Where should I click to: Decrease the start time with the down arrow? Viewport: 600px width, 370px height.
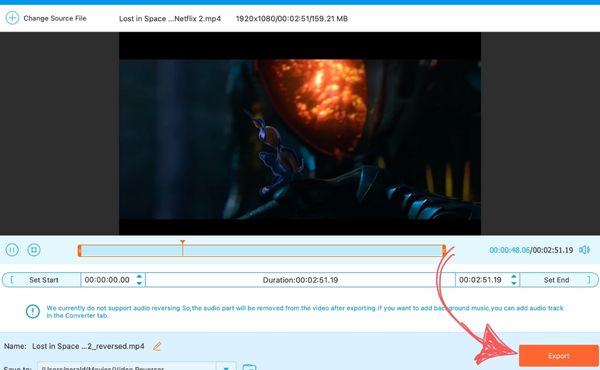coord(139,283)
